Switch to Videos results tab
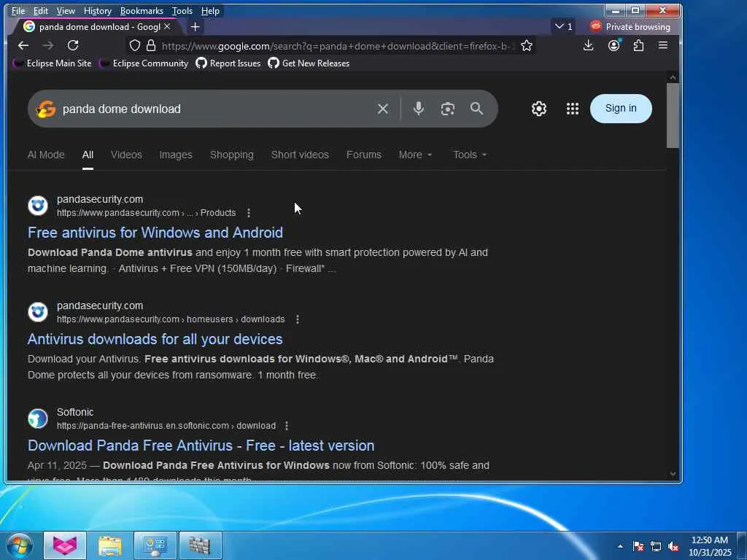The image size is (747, 560). [x=126, y=155]
